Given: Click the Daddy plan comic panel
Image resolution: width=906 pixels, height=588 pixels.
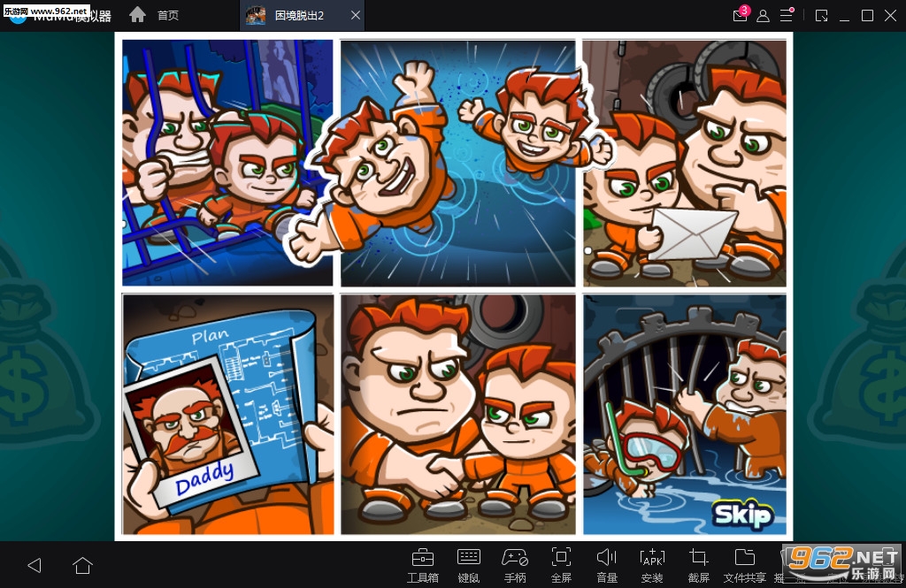Looking at the screenshot, I should click(227, 415).
